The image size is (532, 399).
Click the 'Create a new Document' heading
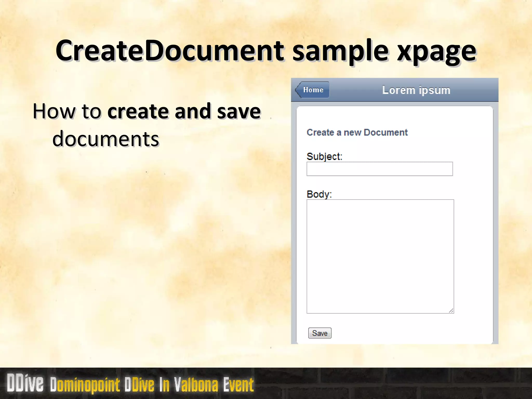pos(357,132)
